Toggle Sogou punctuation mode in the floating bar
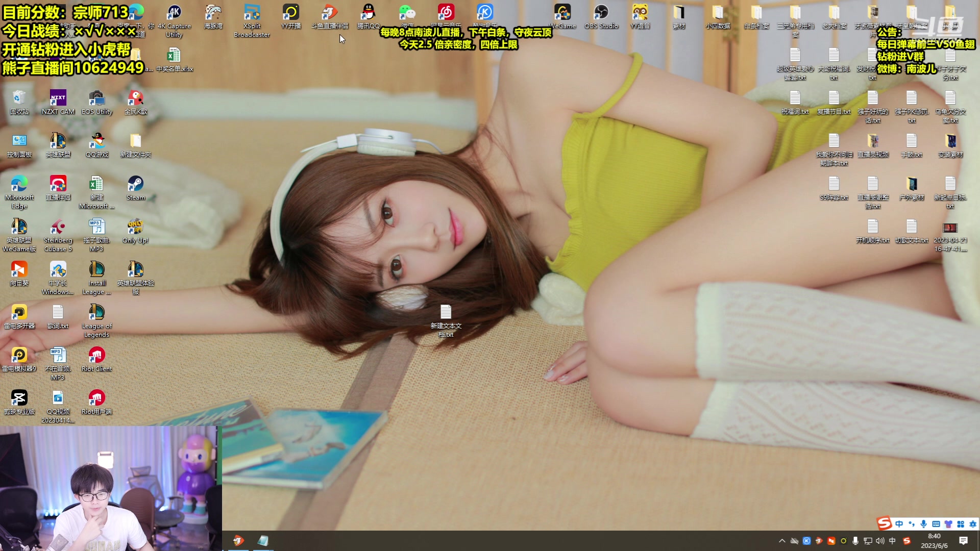 tap(912, 524)
